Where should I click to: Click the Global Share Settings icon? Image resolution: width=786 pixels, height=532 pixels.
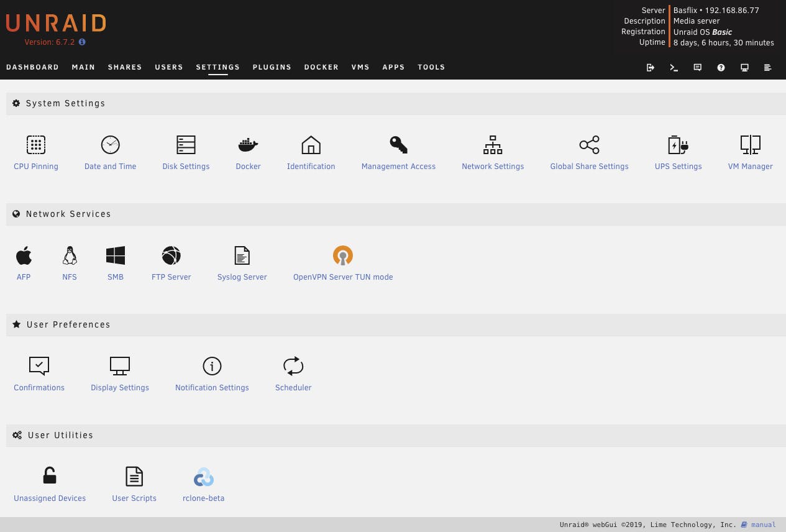click(x=589, y=145)
